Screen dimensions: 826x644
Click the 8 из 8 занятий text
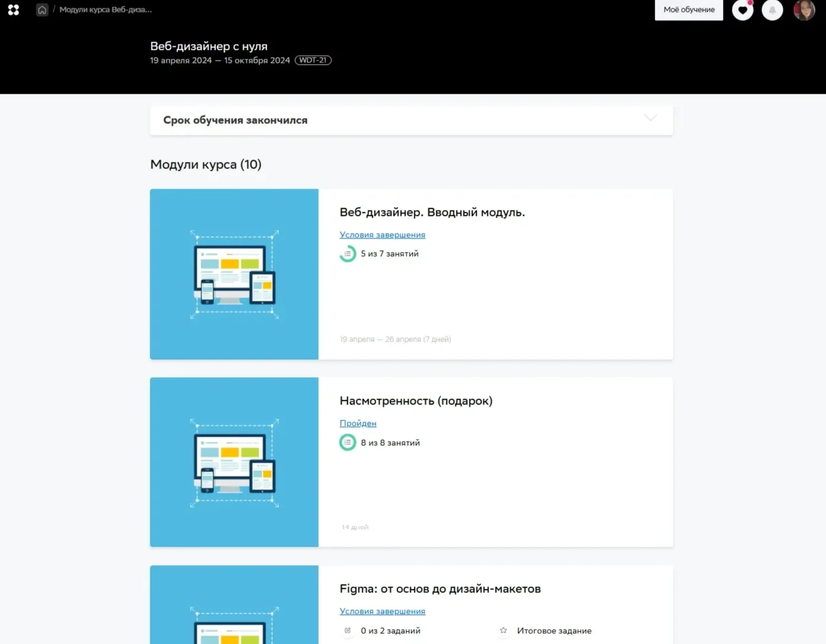[390, 443]
